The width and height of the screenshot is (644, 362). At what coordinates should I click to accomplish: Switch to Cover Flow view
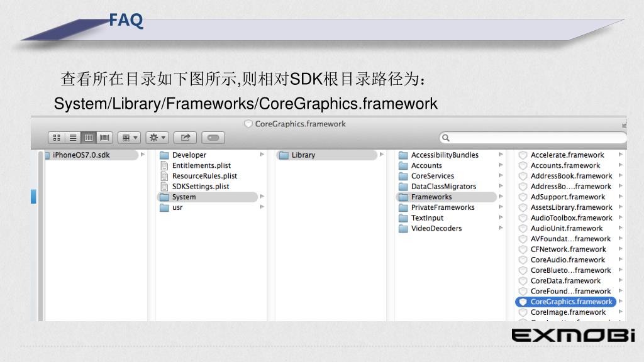(x=105, y=138)
